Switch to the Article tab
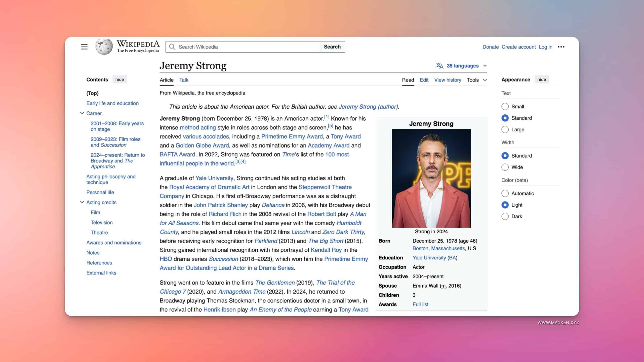The height and width of the screenshot is (362, 644). tap(167, 80)
